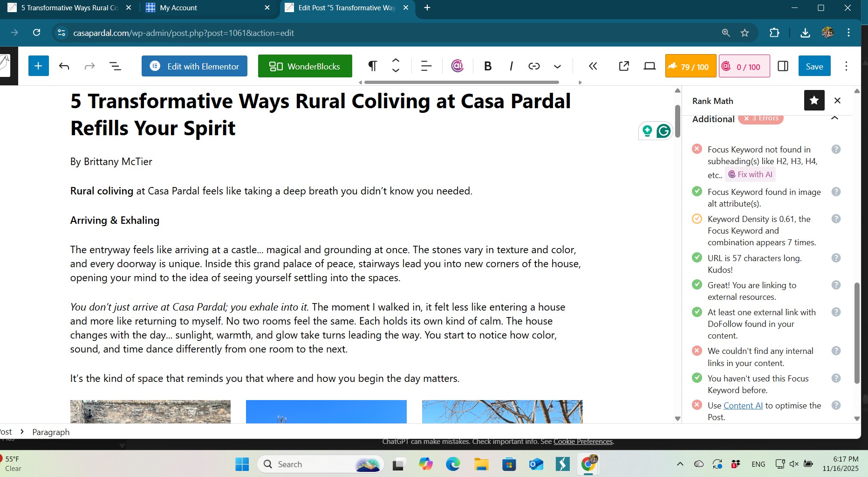The height and width of the screenshot is (477, 868).
Task: Apply italic formatting to text
Action: coord(511,66)
